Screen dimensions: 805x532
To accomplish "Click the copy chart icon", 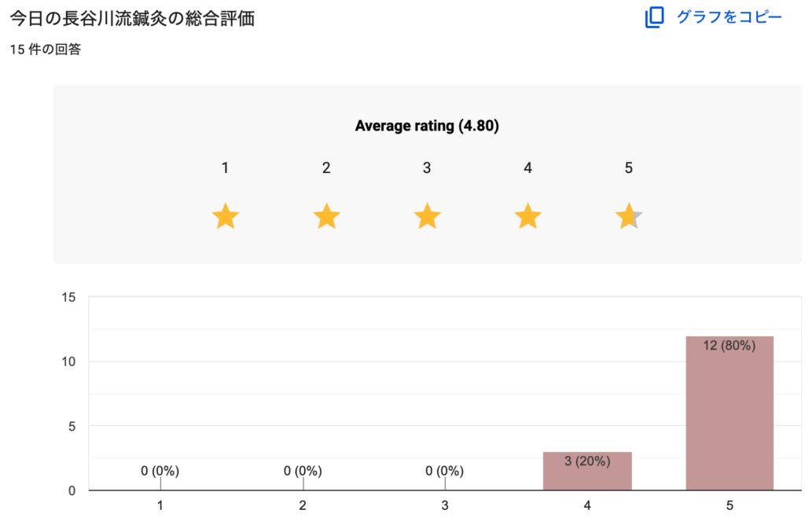I will [x=654, y=17].
